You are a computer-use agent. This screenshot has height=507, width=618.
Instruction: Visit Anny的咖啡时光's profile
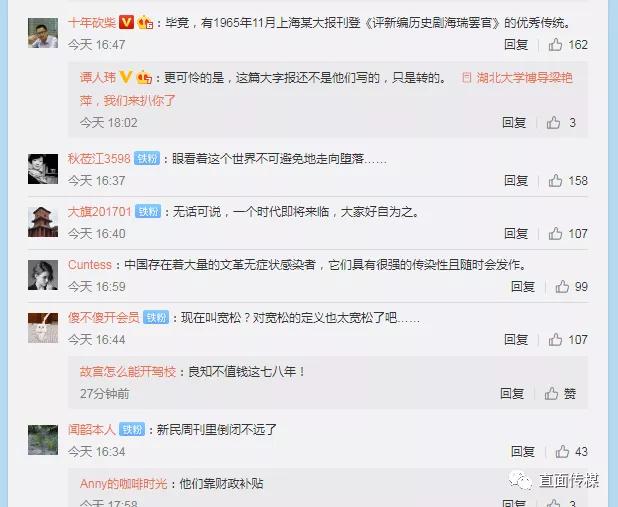pos(124,484)
